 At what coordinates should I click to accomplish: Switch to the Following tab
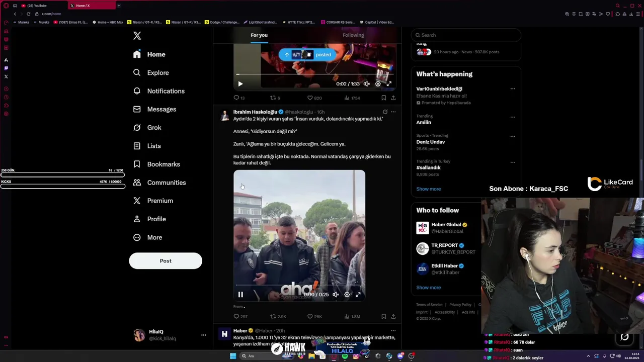point(353,35)
